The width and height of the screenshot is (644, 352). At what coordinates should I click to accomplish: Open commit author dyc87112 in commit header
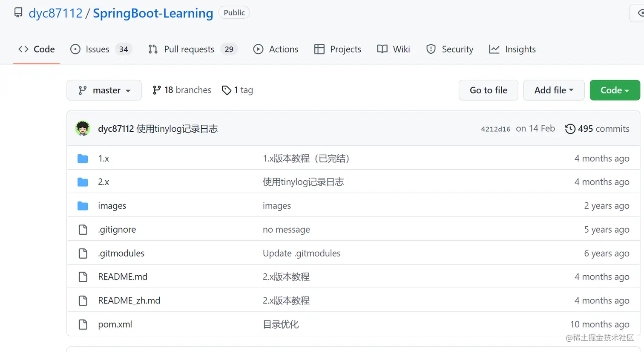coord(116,129)
